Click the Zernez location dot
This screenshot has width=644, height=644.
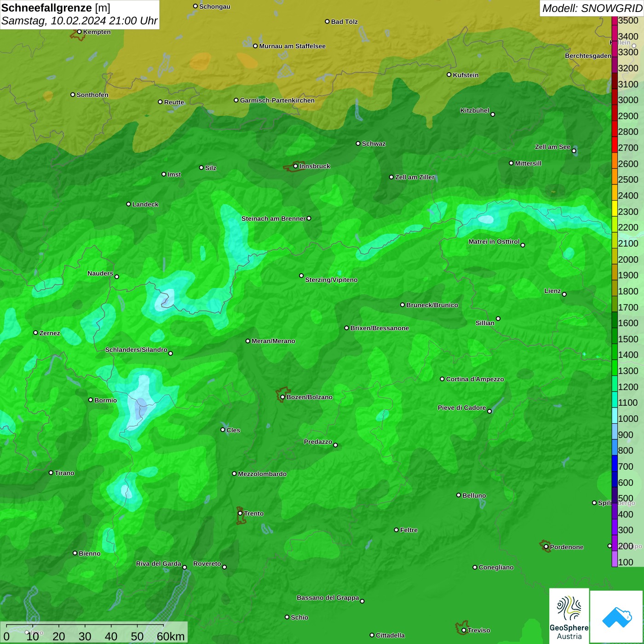(35, 333)
